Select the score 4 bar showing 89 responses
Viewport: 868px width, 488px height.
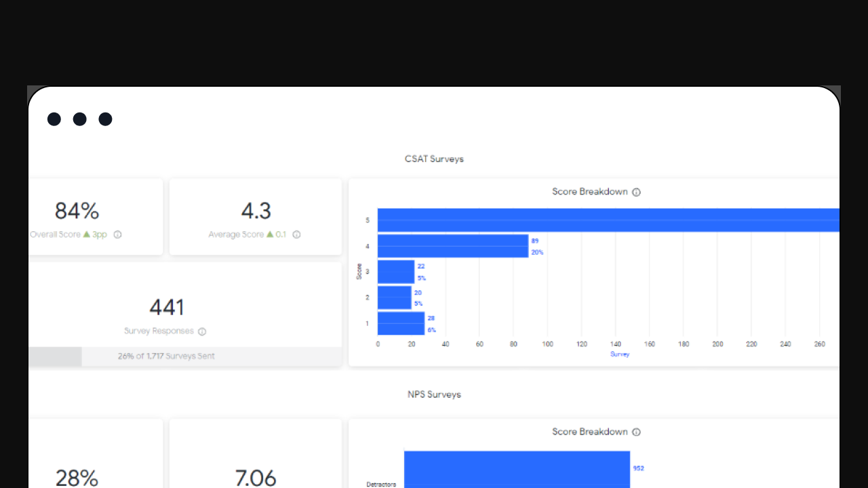tap(452, 246)
